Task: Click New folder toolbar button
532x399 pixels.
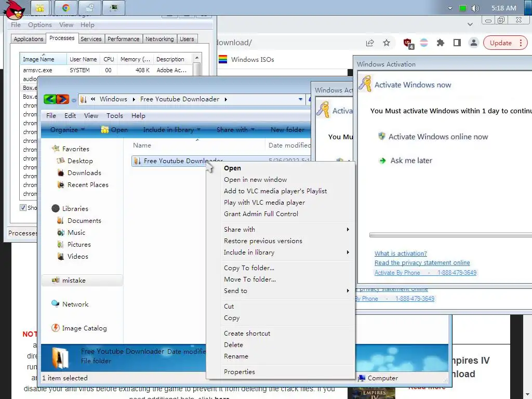Action: point(287,129)
